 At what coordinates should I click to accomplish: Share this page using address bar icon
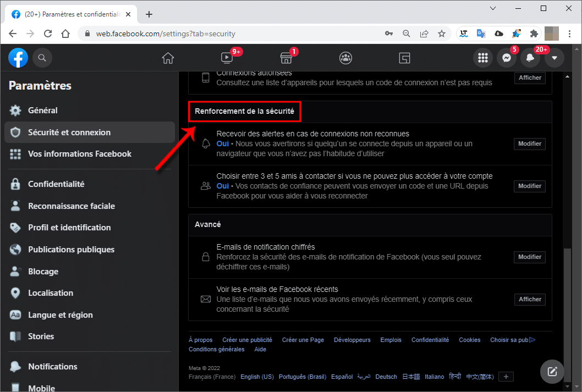[x=424, y=34]
